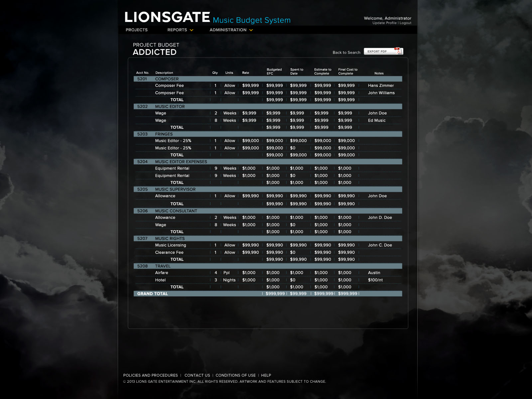Go Back to Search
Image resolution: width=532 pixels, height=399 pixels.
tap(346, 53)
